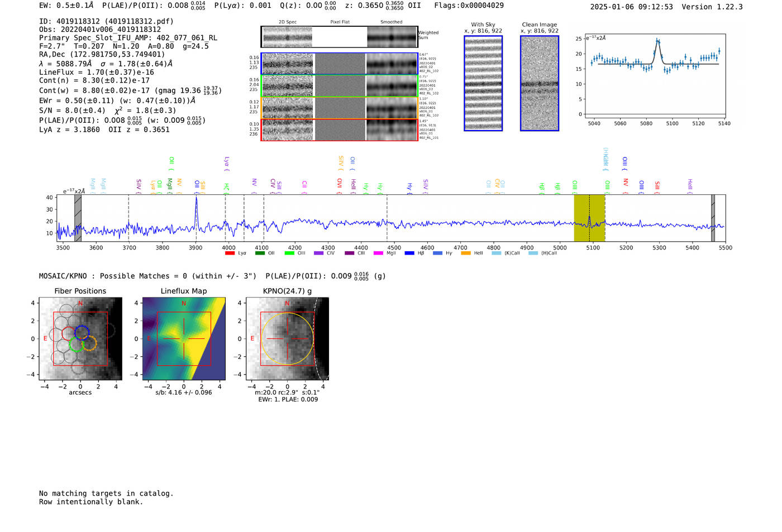Screen dimensions: 782x532
Task: Click the royal blue Hγ legend swatch
Action: click(x=437, y=253)
